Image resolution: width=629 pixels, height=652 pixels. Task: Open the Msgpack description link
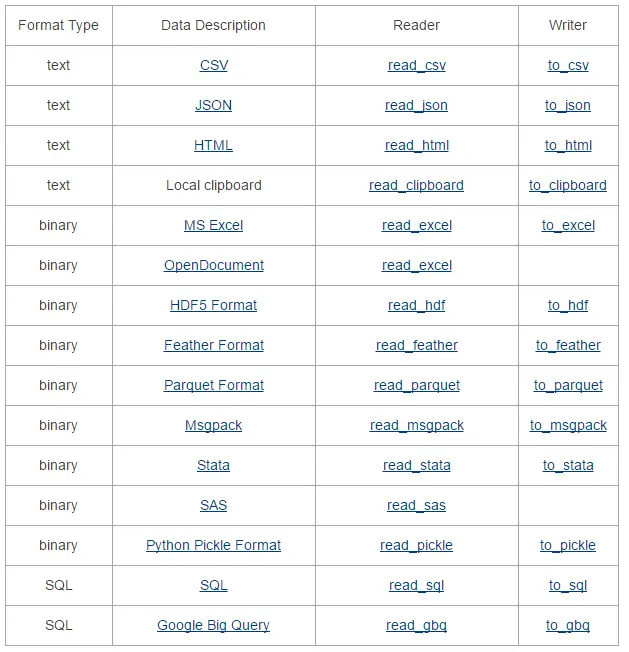coord(213,425)
